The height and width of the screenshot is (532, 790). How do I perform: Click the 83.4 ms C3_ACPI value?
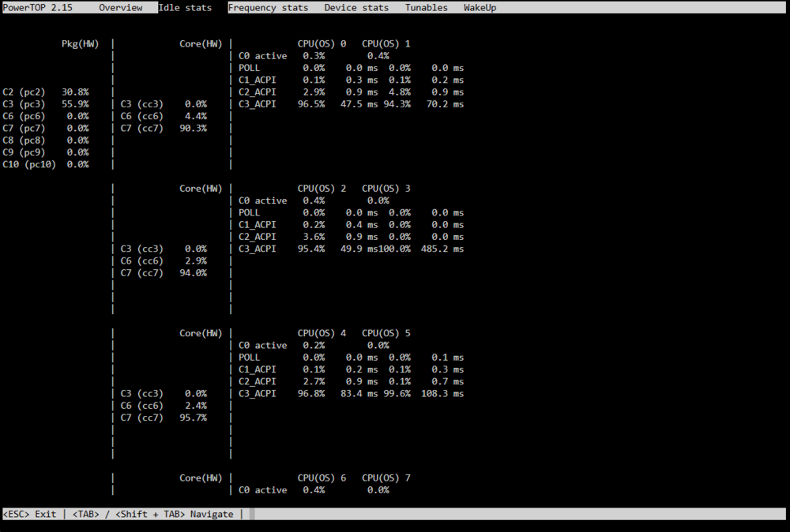pyautogui.click(x=359, y=394)
